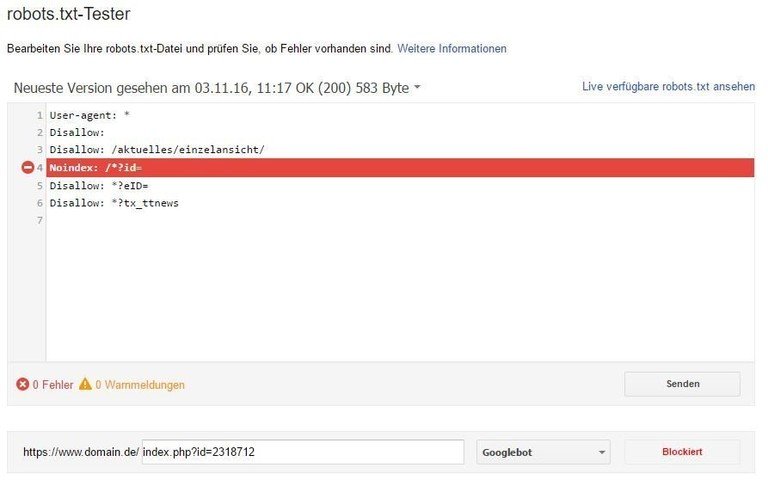The image size is (768, 480).
Task: Click the orange Warnmeldungen warning triangle icon
Action: 85,384
